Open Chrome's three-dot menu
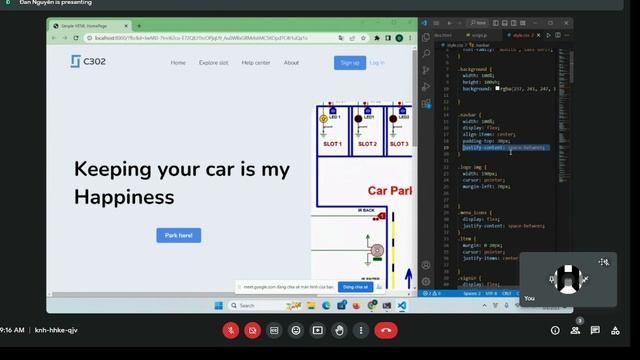This screenshot has height=360, width=640. point(410,38)
